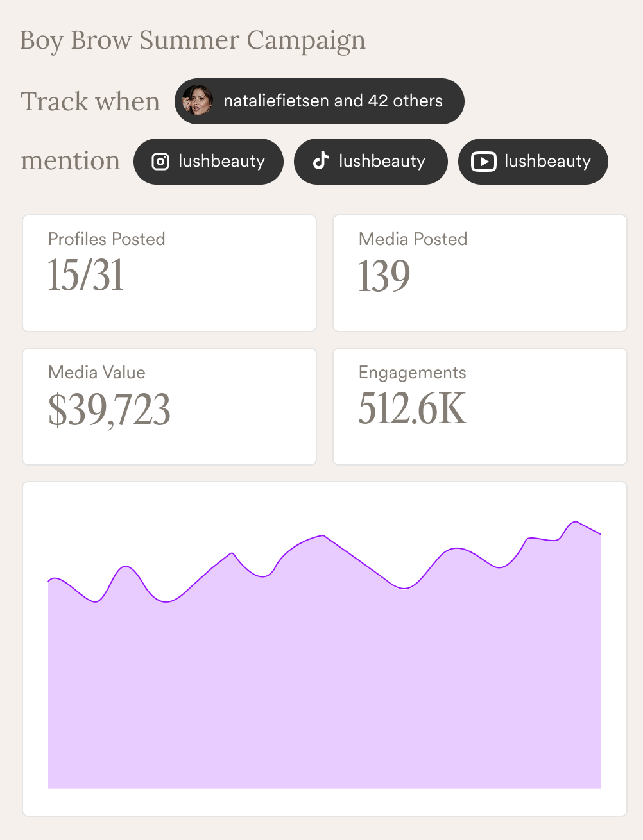Screen dimensions: 643x840
Task: Open the Instagram lushbeauty mention pill
Action: coord(208,162)
